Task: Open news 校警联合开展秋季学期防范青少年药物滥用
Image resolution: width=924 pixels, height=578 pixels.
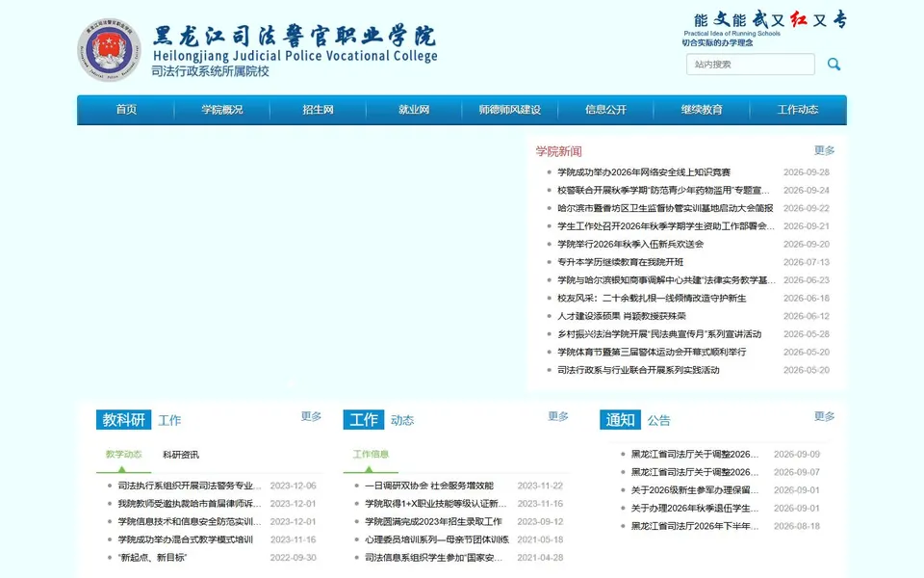Action: [663, 191]
